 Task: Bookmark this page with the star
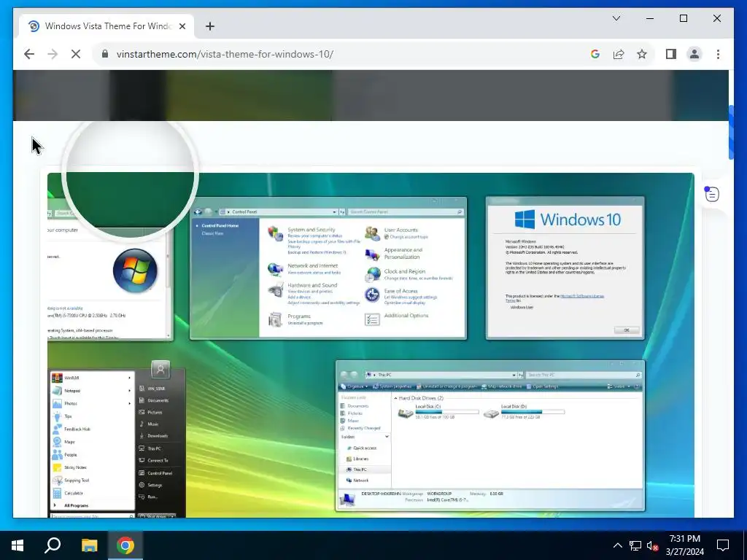pyautogui.click(x=642, y=54)
